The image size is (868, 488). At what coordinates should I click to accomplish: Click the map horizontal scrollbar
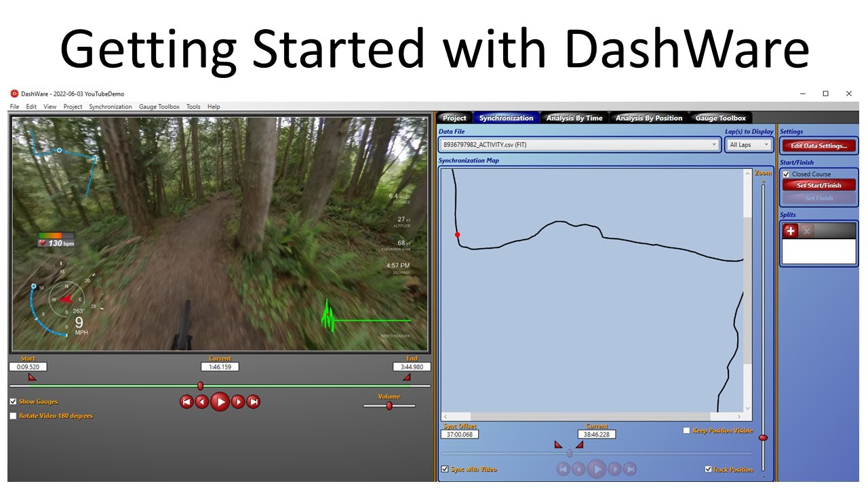pos(590,416)
